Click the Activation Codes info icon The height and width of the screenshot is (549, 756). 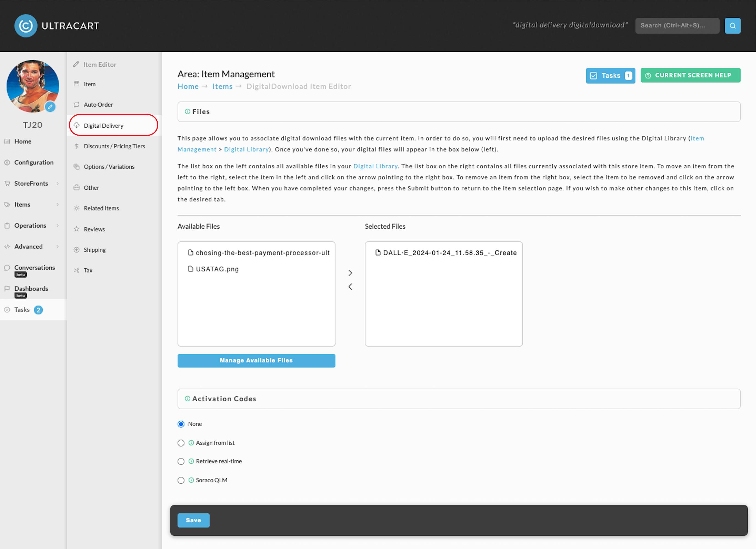[188, 399]
